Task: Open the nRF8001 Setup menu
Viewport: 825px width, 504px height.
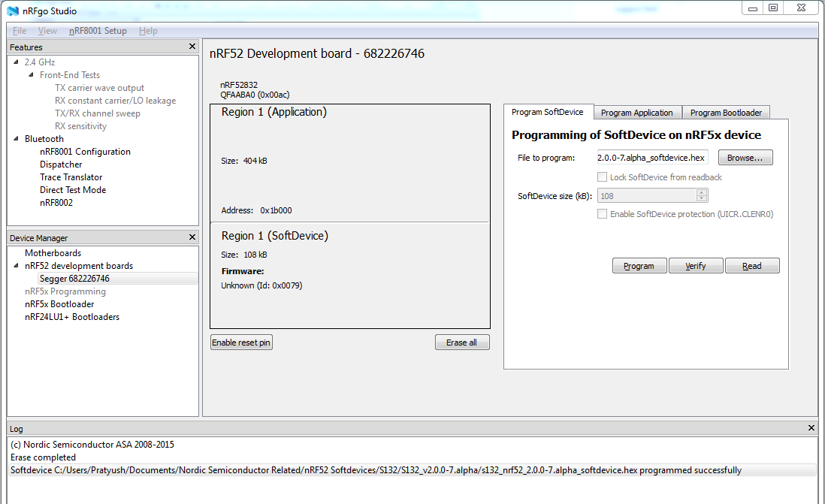Action: 98,31
